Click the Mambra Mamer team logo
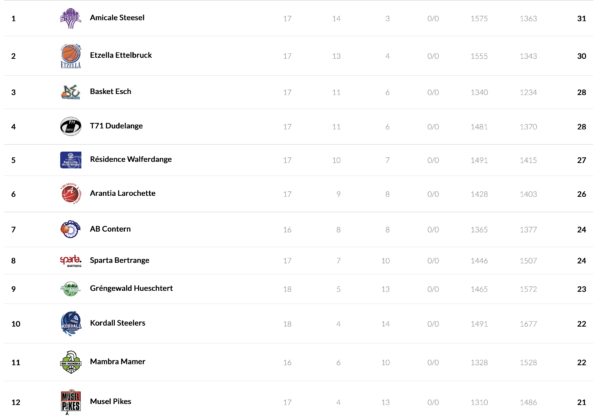Viewport: 600px width, 418px height. [x=70, y=362]
